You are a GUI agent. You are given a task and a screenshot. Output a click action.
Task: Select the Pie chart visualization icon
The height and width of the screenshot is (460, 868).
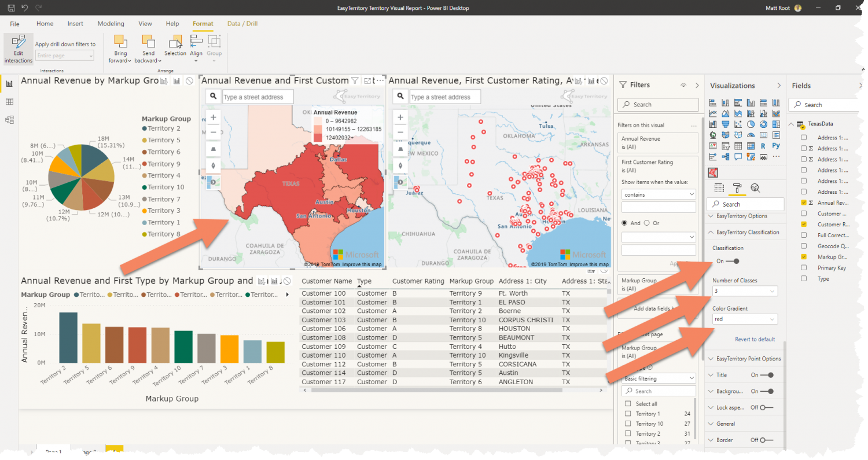coord(750,124)
